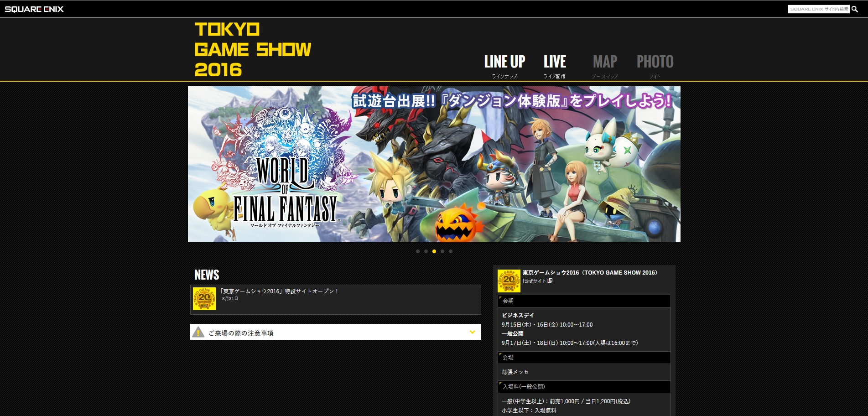Click the 8月31日 news date

tap(230, 299)
